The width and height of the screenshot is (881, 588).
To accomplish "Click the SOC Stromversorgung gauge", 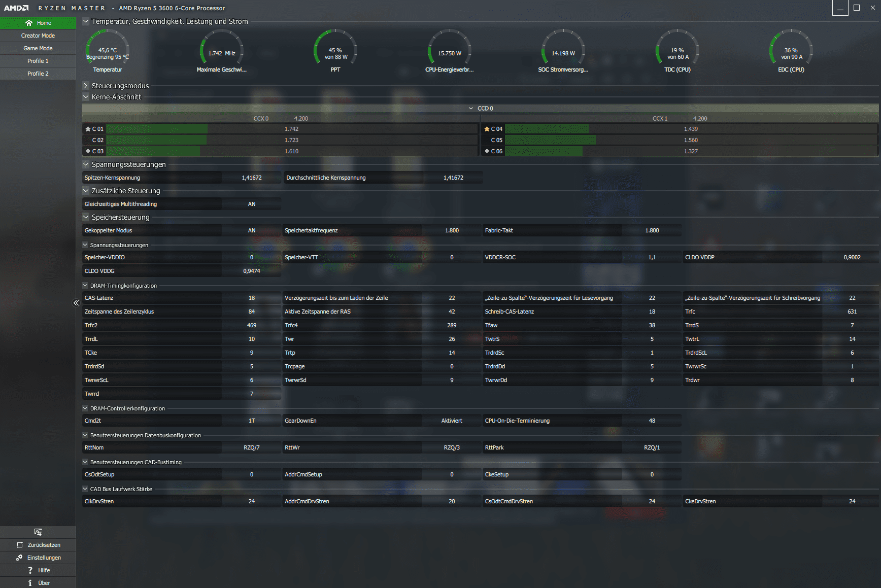I will pos(563,51).
